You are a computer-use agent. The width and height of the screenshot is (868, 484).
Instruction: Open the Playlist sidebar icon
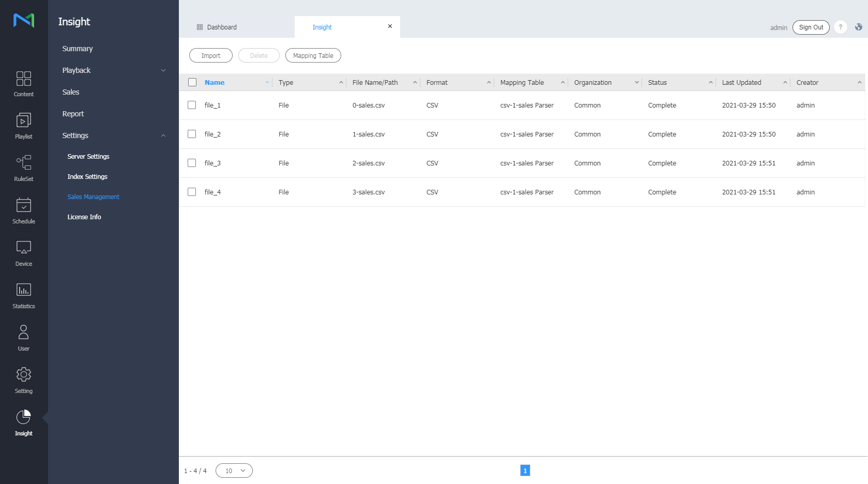pos(24,126)
